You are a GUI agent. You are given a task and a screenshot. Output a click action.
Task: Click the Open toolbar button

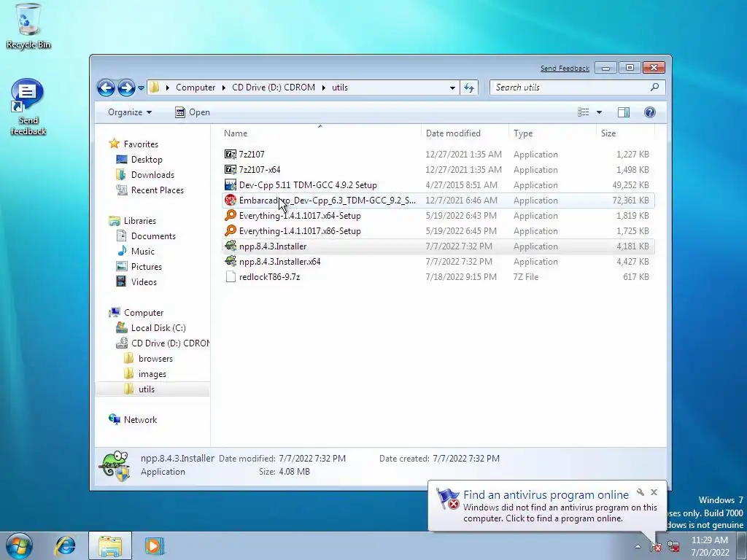193,112
